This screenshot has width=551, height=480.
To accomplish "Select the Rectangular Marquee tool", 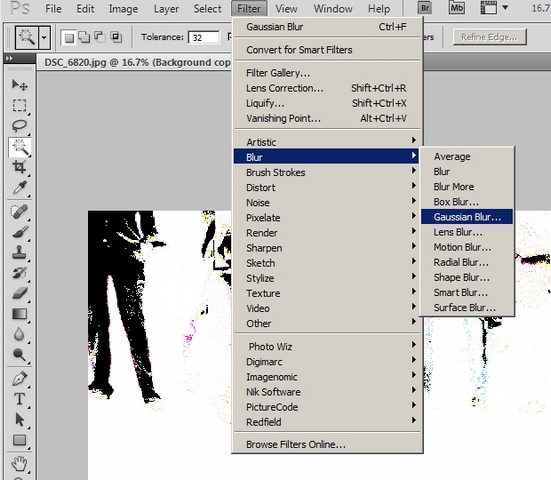I will (x=19, y=105).
